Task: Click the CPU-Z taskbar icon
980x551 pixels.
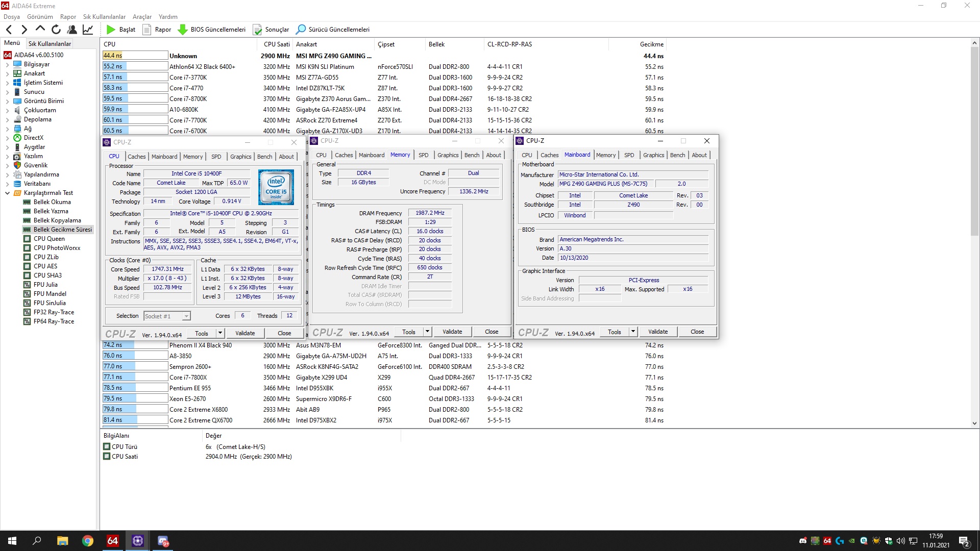Action: click(x=137, y=541)
